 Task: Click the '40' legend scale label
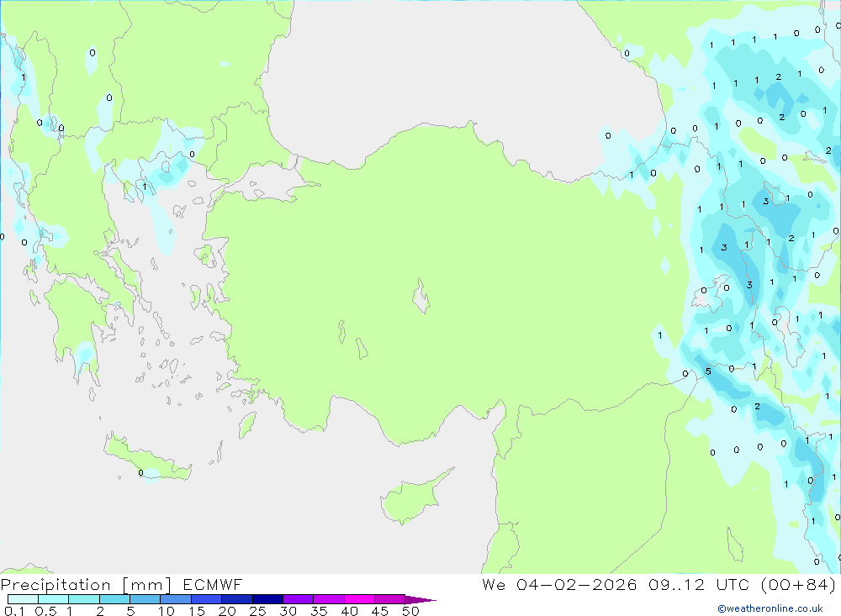click(349, 611)
